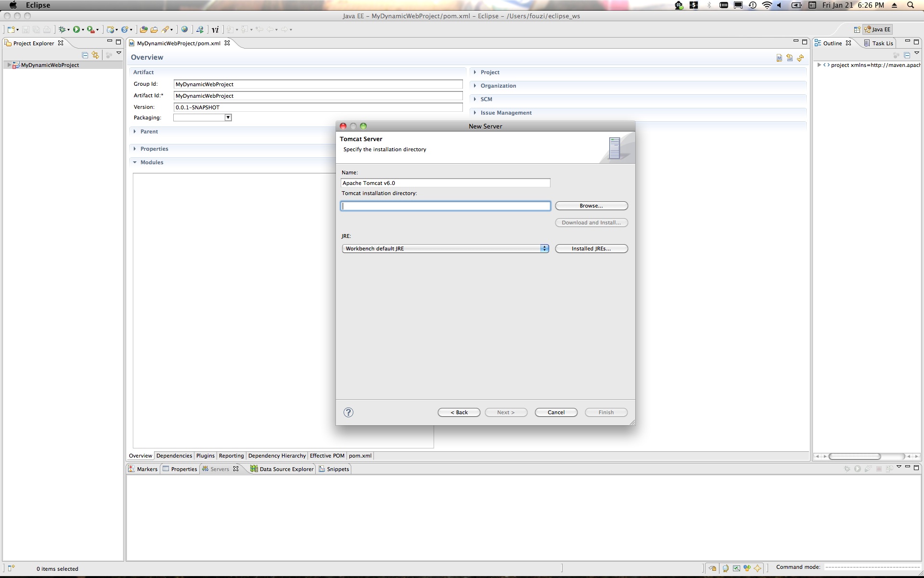Expand the Properties section in Overview
The image size is (924, 578).
pos(135,149)
